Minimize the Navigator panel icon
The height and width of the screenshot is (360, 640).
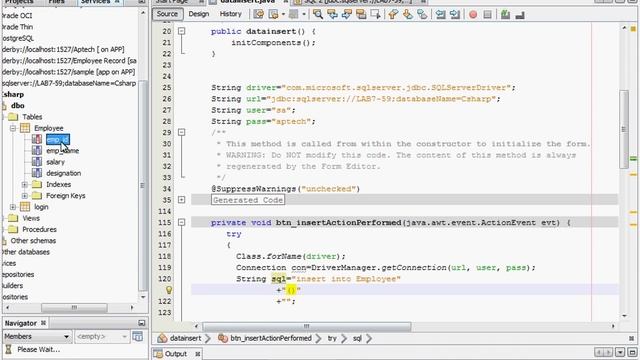coord(141,323)
